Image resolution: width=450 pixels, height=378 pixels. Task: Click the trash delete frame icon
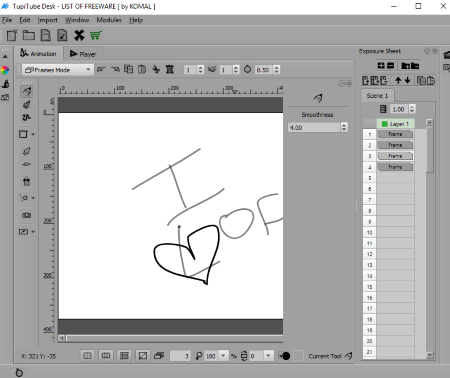(170, 69)
